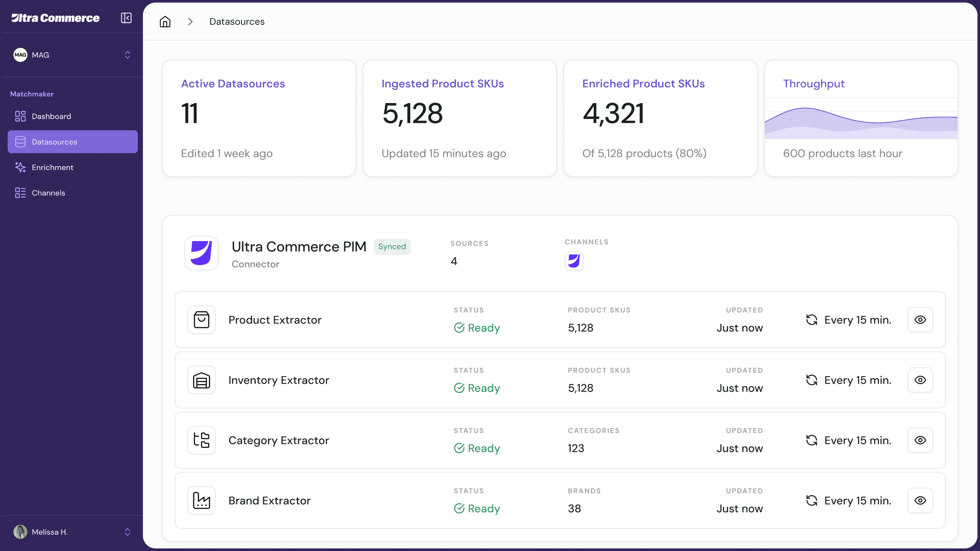Click the Category Extractor folder-tree icon
The height and width of the screenshot is (551, 980).
[x=201, y=440]
